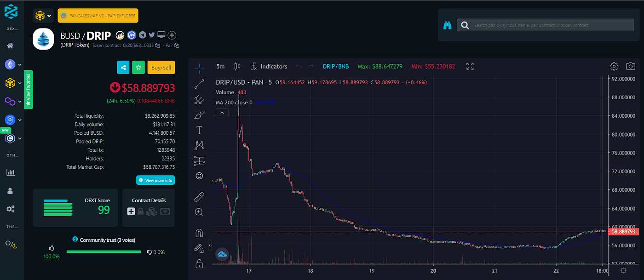This screenshot has width=644, height=280.
Task: Open the Fantom chain sidebar icon
Action: coord(10,120)
